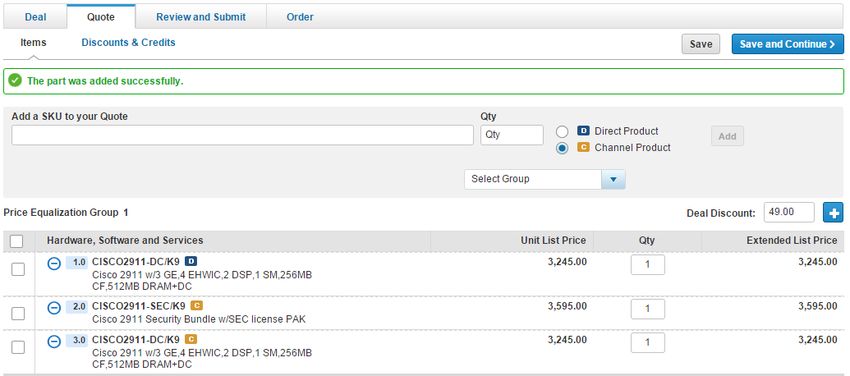Select the Direct Product radio button
The image size is (850, 376).
562,132
